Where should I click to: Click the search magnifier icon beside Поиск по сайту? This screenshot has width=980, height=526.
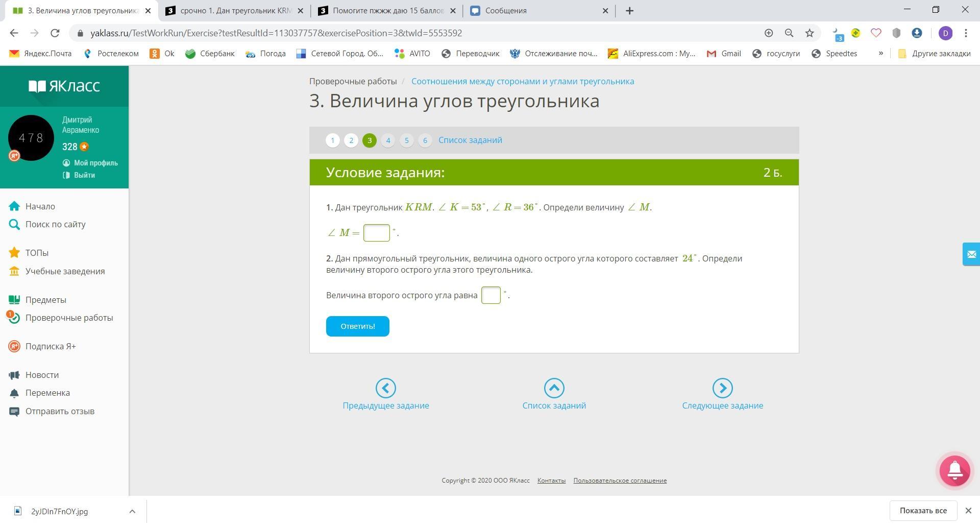pyautogui.click(x=14, y=224)
